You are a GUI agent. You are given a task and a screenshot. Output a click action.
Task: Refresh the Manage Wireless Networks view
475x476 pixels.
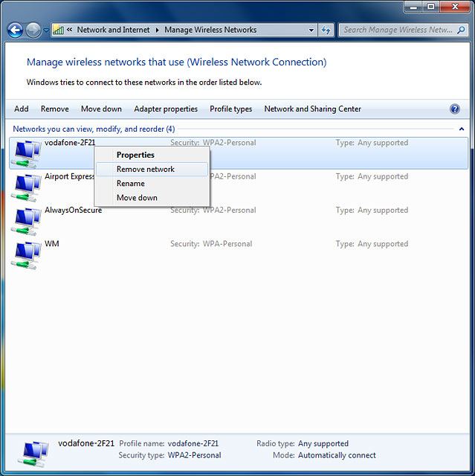326,30
